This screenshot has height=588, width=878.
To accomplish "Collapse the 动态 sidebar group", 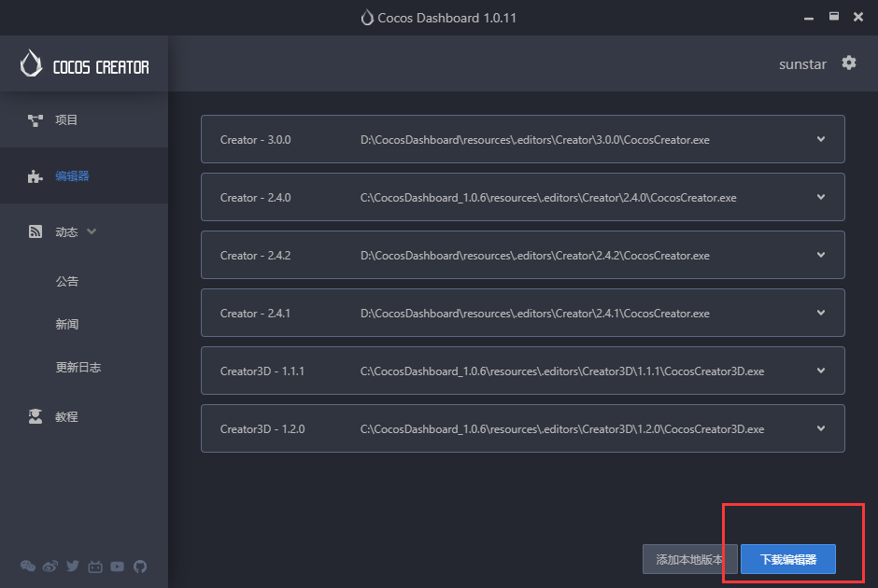I will pos(92,231).
